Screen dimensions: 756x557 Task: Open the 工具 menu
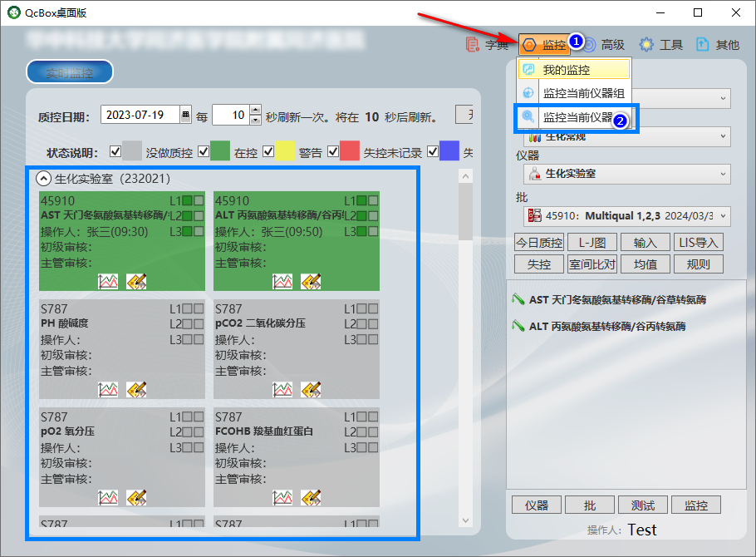pos(661,45)
